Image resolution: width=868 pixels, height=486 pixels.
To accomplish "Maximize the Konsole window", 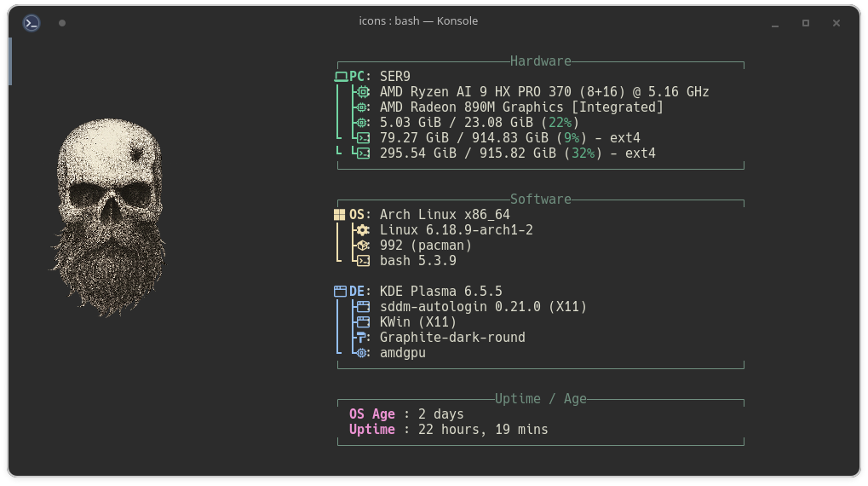I will coord(805,23).
